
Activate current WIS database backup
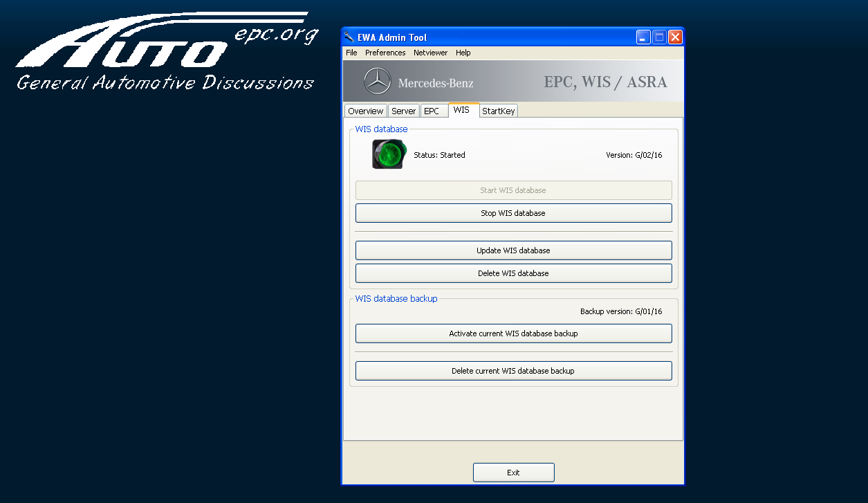(x=513, y=333)
